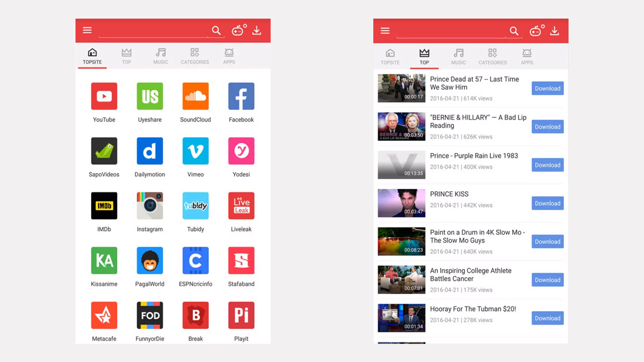Open the Tubidy site icon
644x362 pixels.
coord(196,206)
